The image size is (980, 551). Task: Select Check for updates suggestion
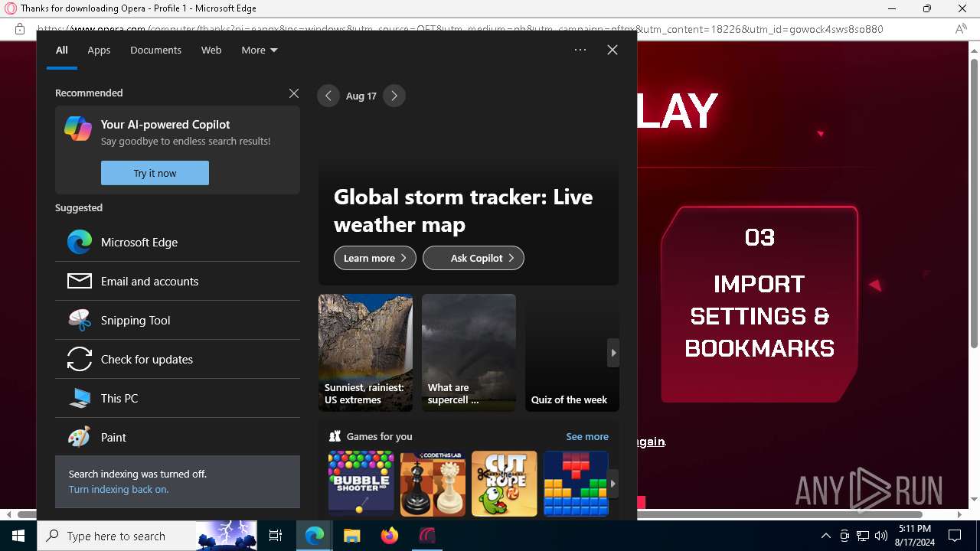click(178, 359)
